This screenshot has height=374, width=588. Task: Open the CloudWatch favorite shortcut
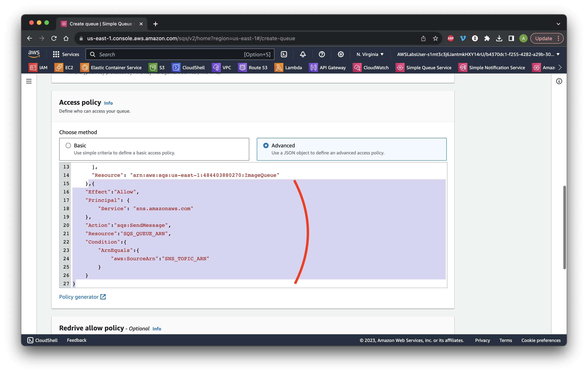click(371, 67)
